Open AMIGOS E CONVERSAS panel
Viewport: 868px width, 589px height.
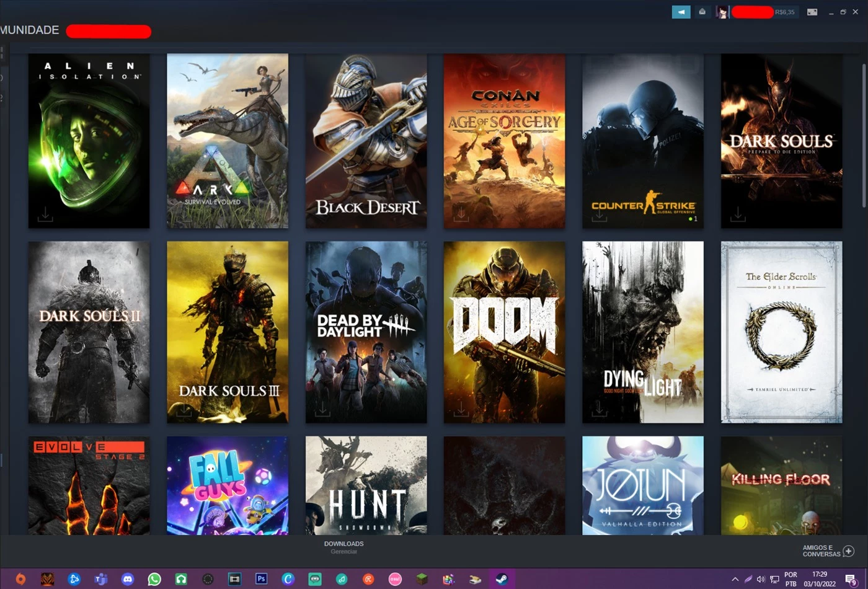(x=821, y=551)
